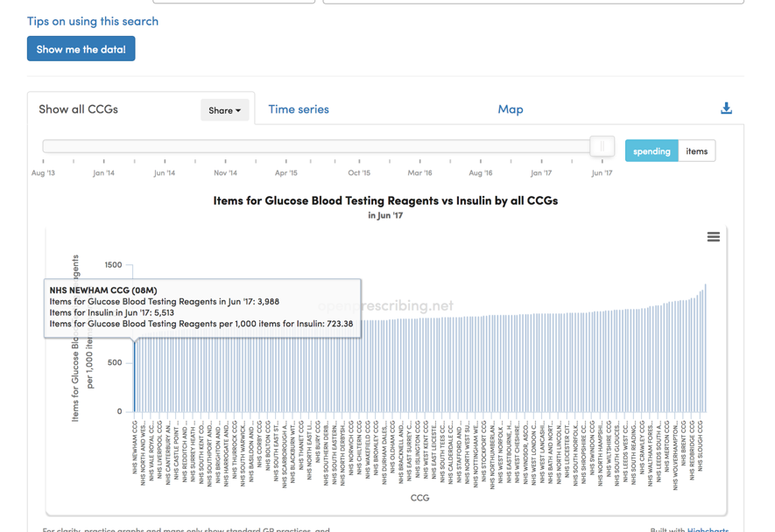Click the Highcharts link
This screenshot has height=532, width=775.
tap(708, 529)
